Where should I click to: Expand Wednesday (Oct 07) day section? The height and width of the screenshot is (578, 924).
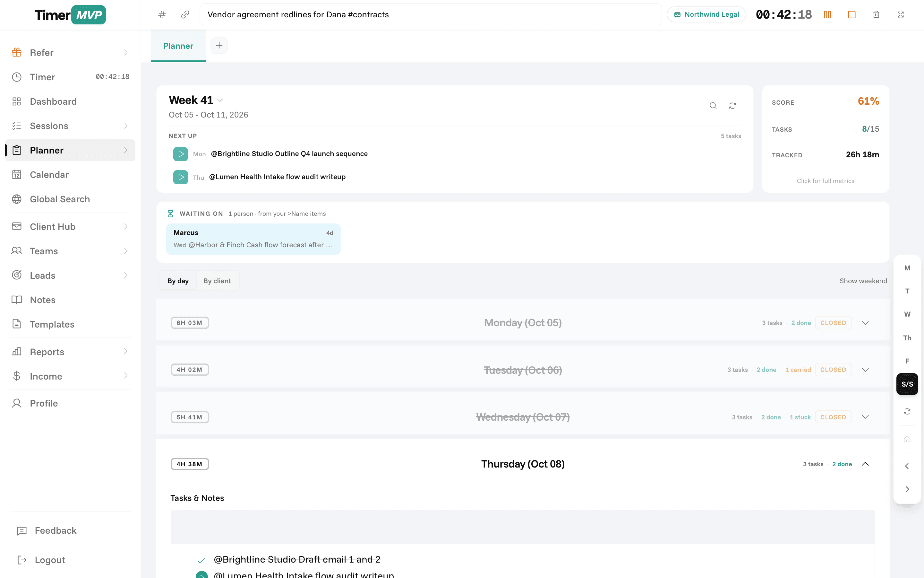point(865,417)
